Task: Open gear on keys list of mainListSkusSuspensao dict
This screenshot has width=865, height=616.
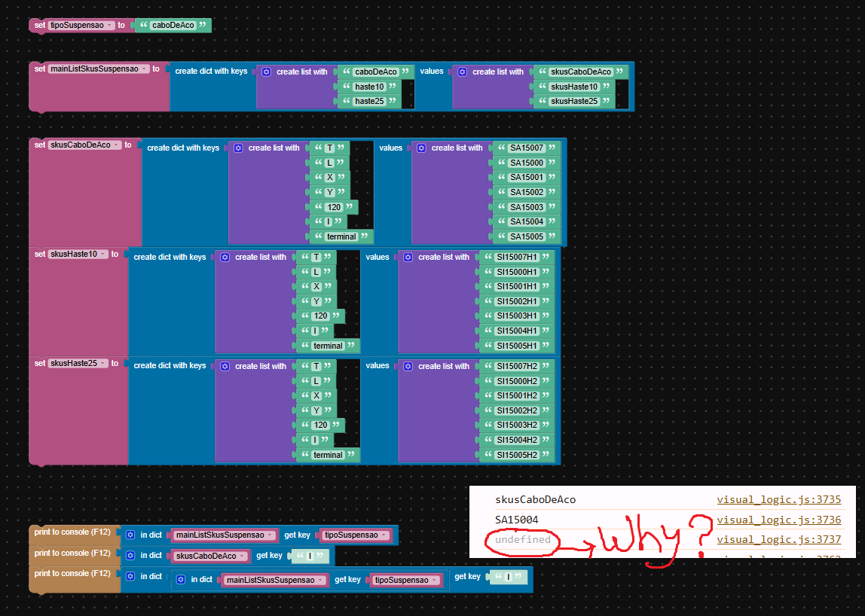Action: point(267,72)
